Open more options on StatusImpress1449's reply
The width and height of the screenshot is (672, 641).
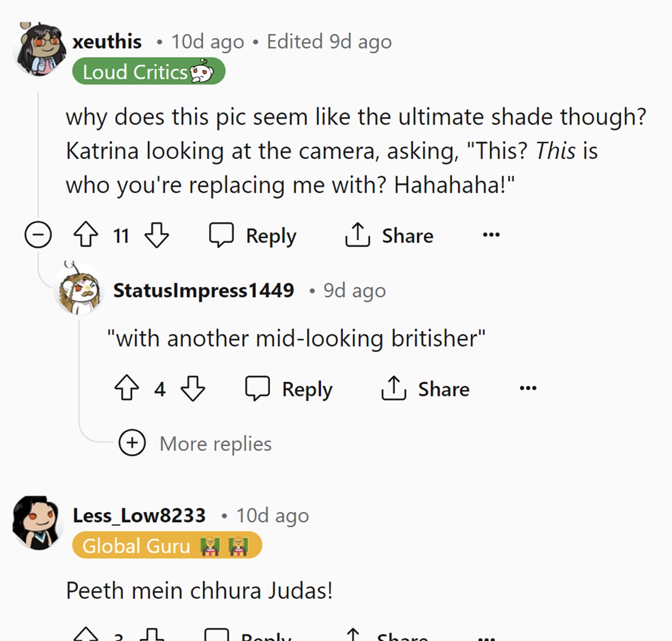click(x=527, y=389)
